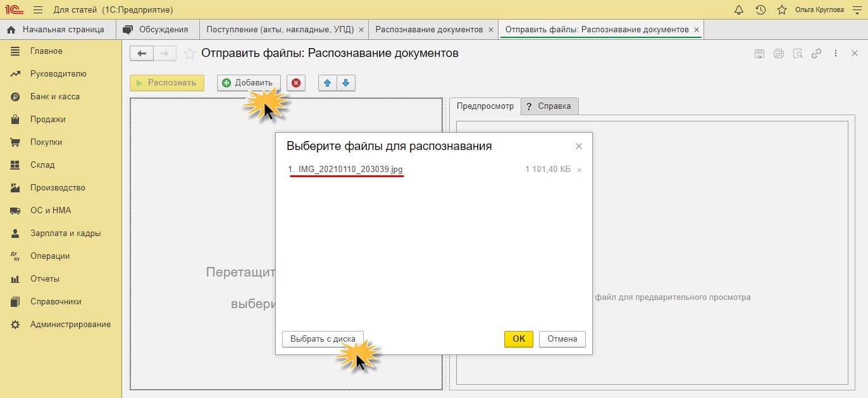Add page to favorites star

[x=189, y=54]
